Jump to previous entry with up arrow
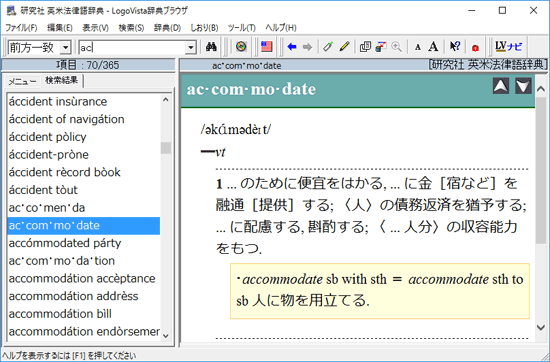550x362 pixels. (x=501, y=86)
